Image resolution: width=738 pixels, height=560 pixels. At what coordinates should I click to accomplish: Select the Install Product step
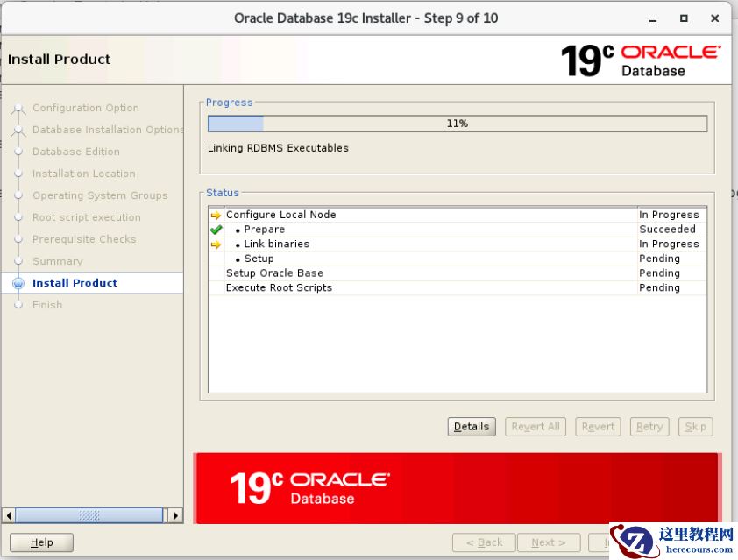(75, 283)
